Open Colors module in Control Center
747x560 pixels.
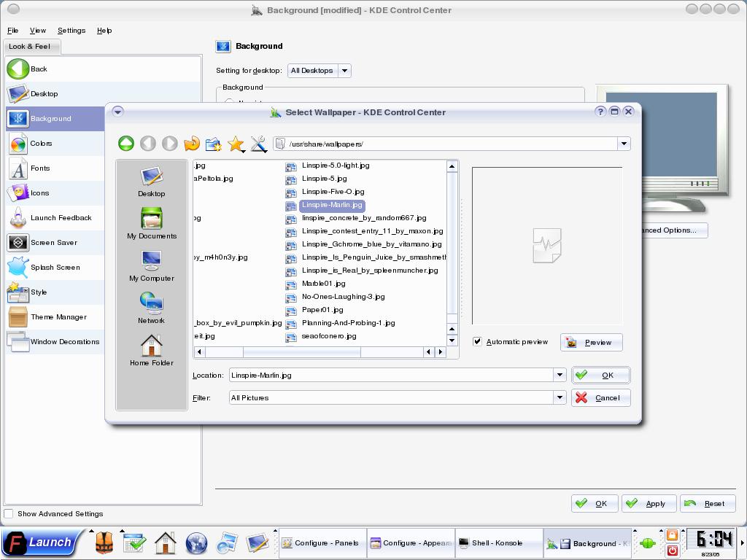click(x=55, y=144)
